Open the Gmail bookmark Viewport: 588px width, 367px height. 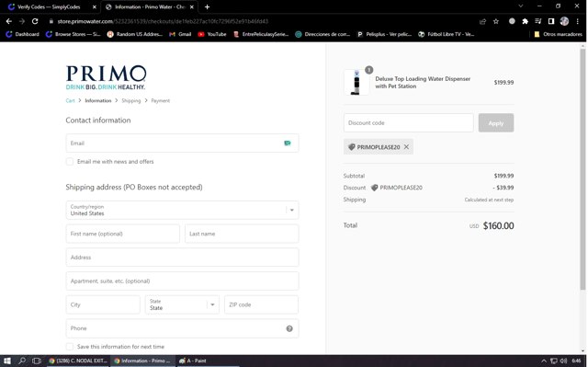coord(180,34)
